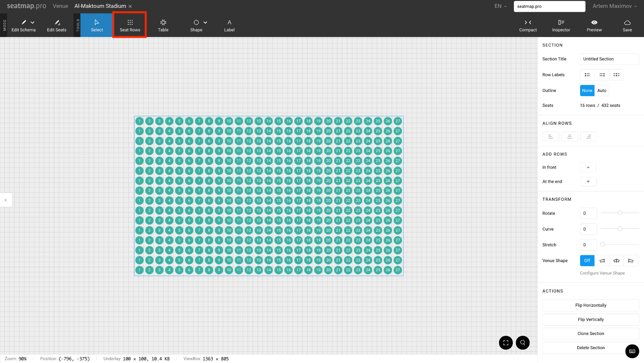Activate the Label tool
This screenshot has height=363, width=644.
coord(229,25)
